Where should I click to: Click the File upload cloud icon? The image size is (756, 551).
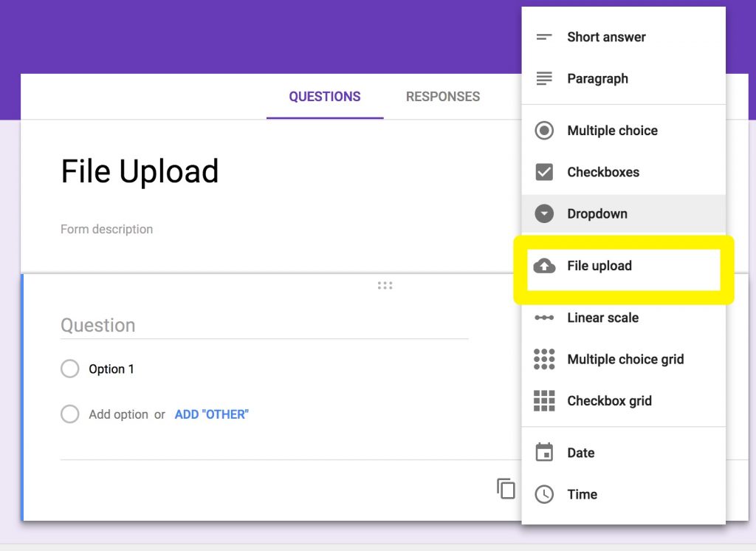tap(544, 266)
